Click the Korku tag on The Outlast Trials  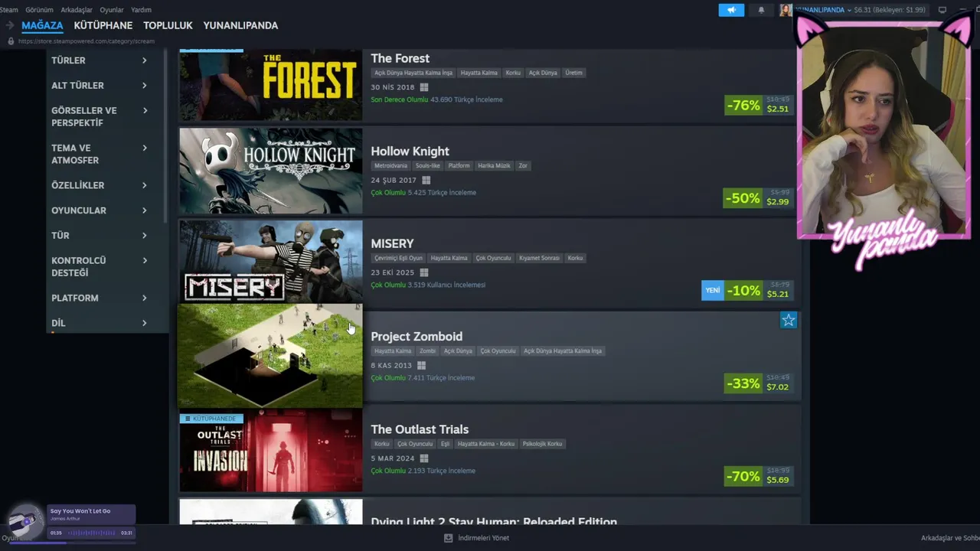pos(382,444)
